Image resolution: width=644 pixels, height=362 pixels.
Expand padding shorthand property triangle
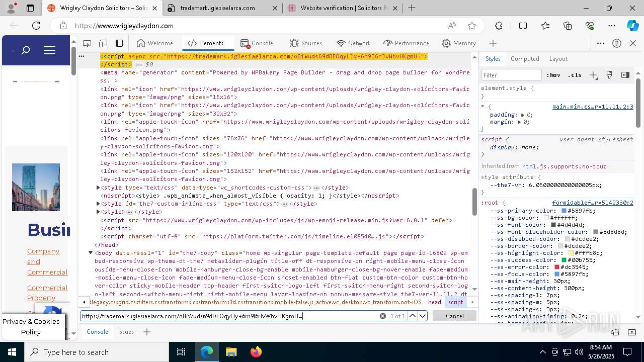click(x=522, y=115)
